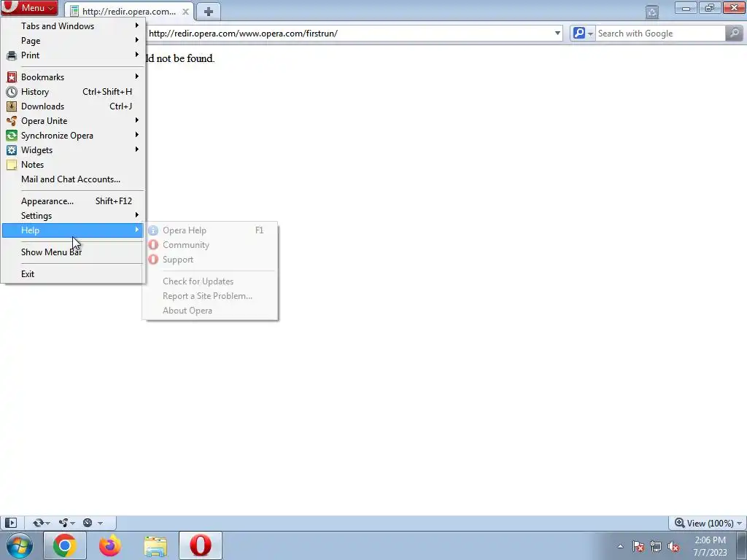The image size is (747, 560).
Task: Click the Action Center flag icon
Action: 638,547
